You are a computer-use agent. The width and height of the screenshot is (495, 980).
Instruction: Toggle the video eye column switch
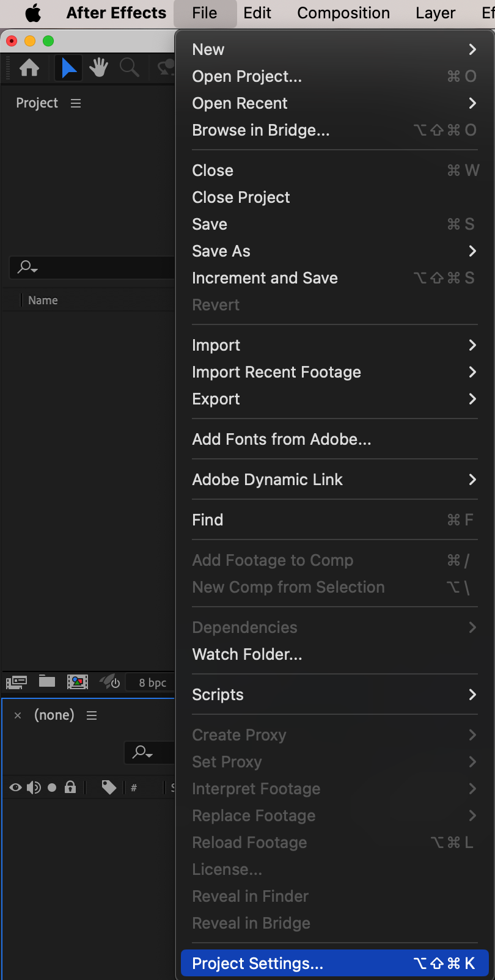[x=16, y=788]
